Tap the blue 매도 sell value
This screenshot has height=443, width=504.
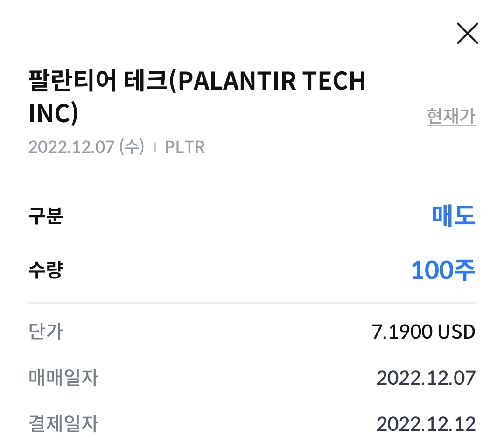[453, 216]
